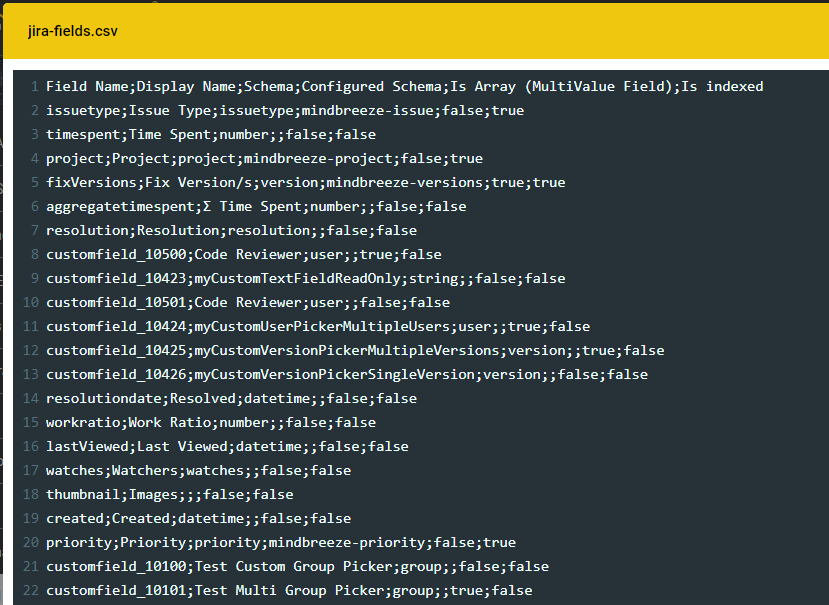829x605 pixels.
Task: Click the project;Project mindbreeze-project line
Action: coord(264,159)
